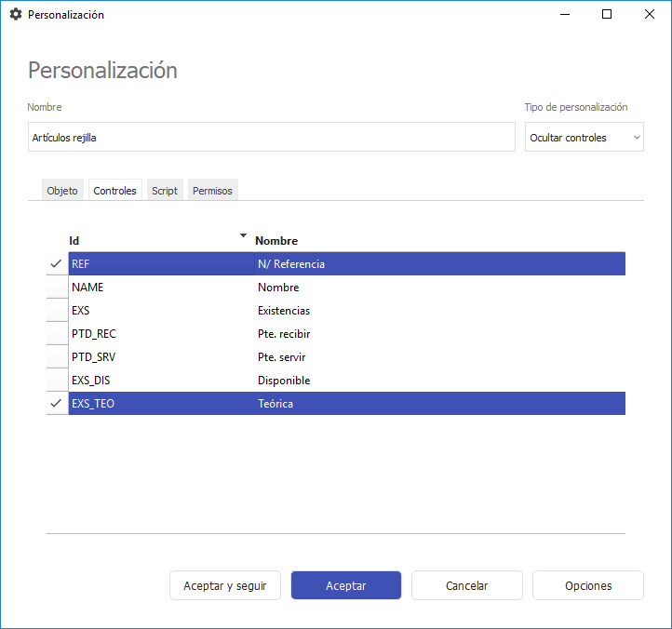The image size is (672, 629).
Task: Open the Opciones button
Action: pyautogui.click(x=588, y=586)
